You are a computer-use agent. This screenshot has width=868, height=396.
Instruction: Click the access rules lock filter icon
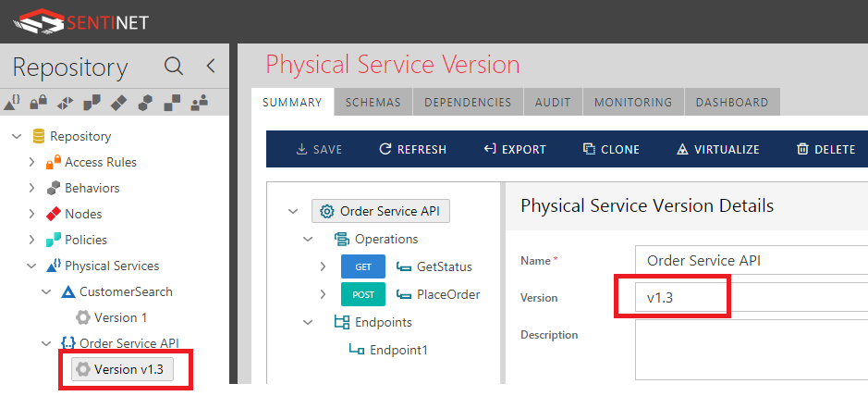(39, 103)
